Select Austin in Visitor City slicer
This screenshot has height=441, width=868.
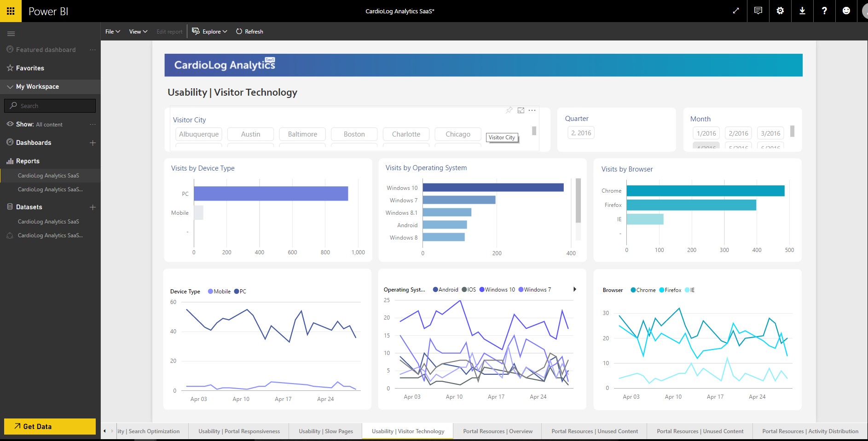point(251,134)
